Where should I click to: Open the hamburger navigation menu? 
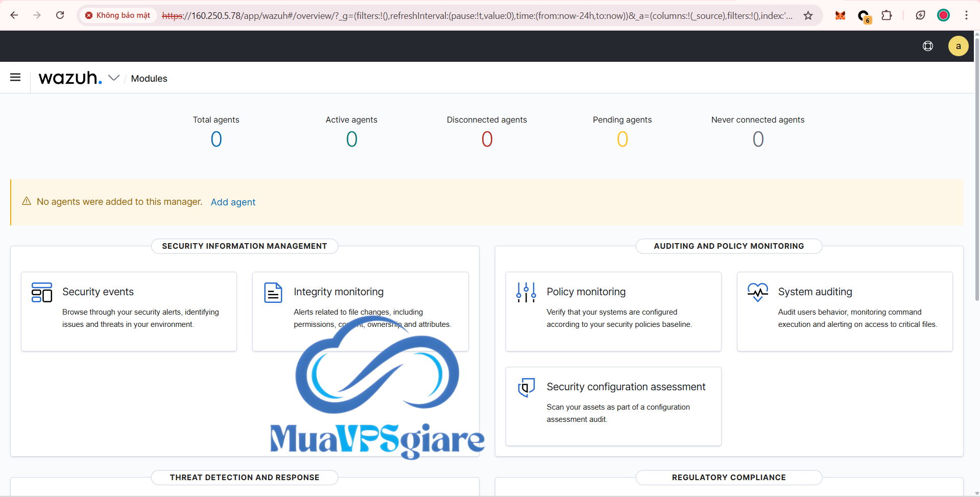click(x=15, y=78)
